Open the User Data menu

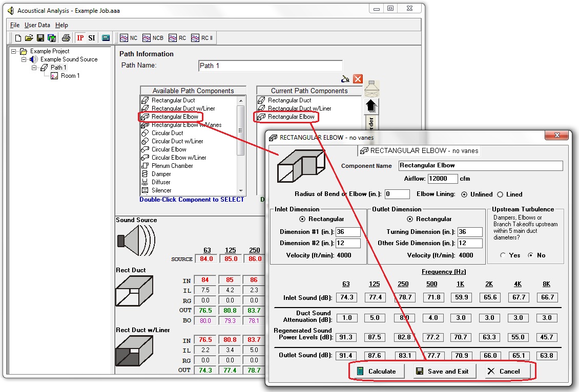[x=37, y=25]
